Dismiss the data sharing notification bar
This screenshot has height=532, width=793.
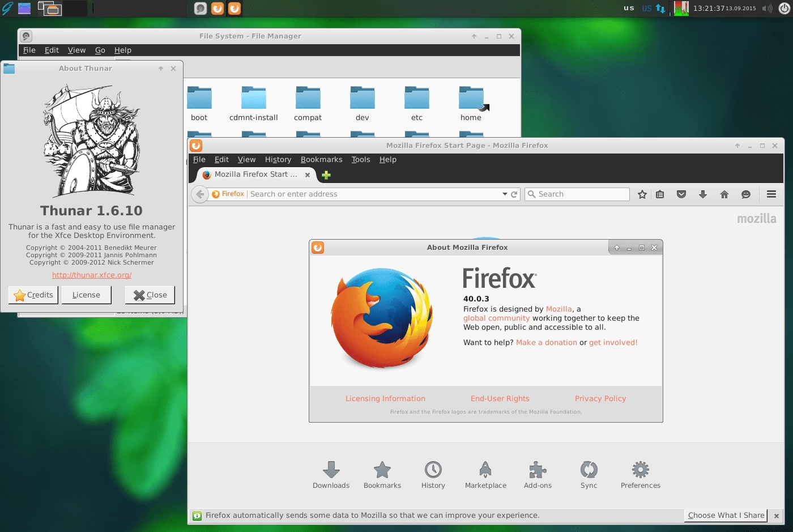tap(777, 516)
